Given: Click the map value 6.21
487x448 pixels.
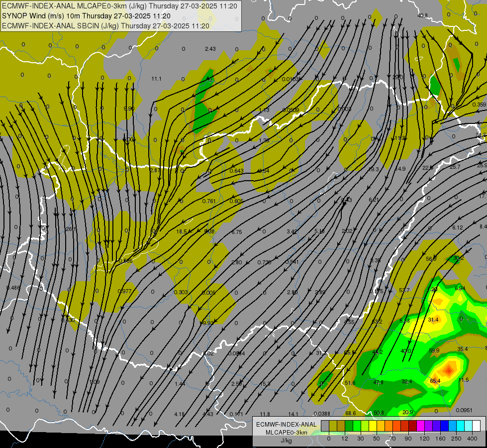Looking at the screenshot, I should (x=374, y=200).
